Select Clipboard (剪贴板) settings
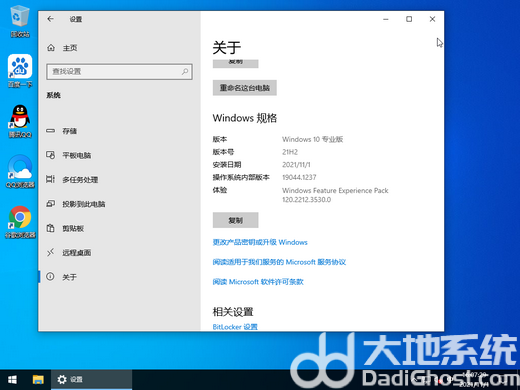This screenshot has width=520, height=390. pos(119,228)
